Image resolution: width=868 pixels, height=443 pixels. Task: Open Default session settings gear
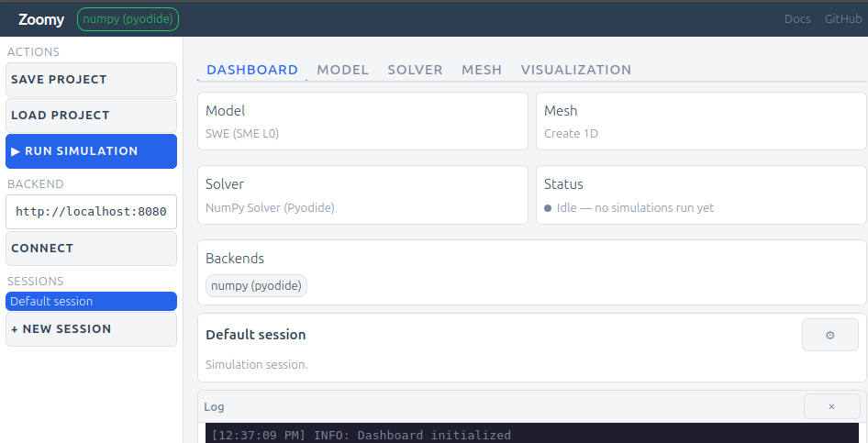pos(829,335)
